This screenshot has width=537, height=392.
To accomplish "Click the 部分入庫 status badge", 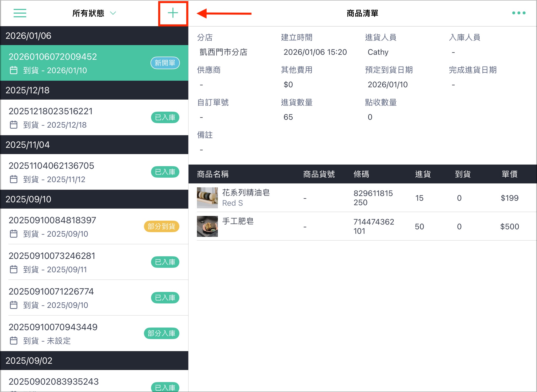I will (x=162, y=333).
